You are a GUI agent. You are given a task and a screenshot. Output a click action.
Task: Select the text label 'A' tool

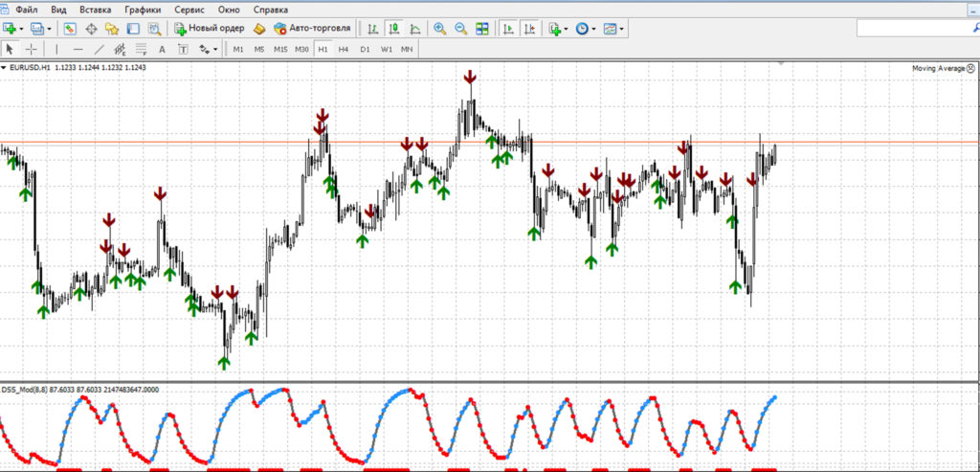point(162,49)
